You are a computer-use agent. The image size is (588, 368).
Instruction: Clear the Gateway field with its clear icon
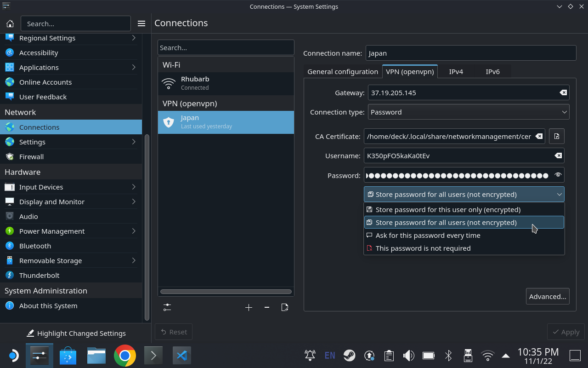click(x=563, y=92)
